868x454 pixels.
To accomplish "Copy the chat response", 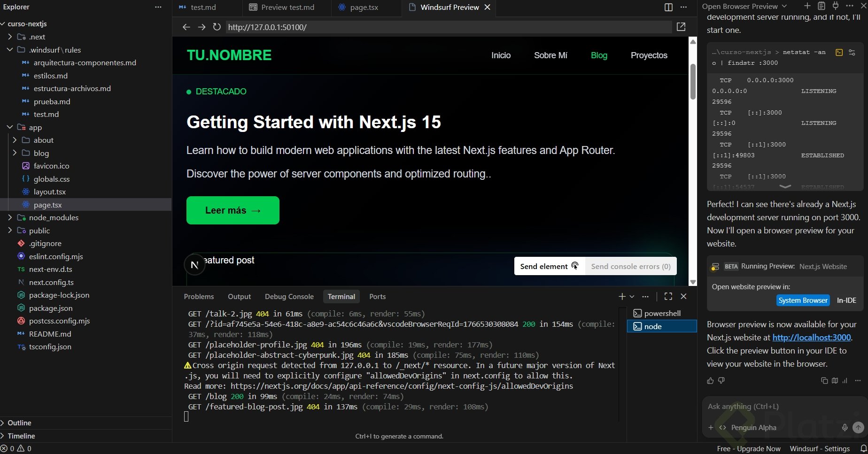I will [x=824, y=381].
